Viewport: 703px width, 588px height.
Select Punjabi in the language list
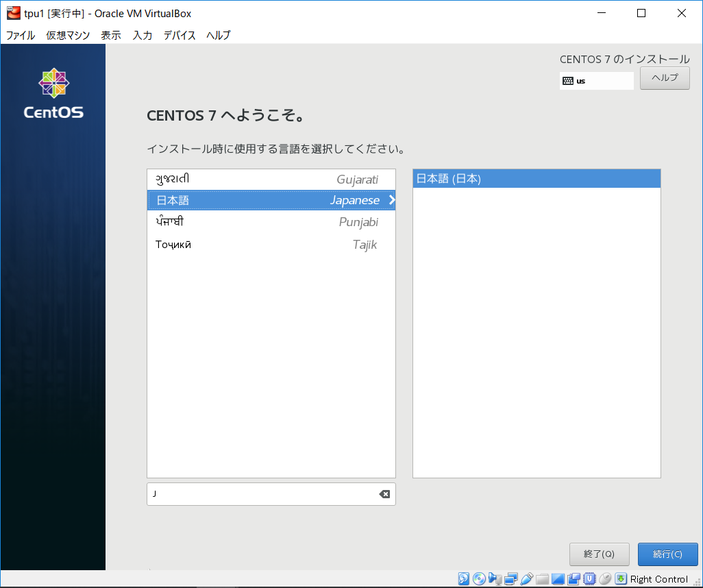271,222
